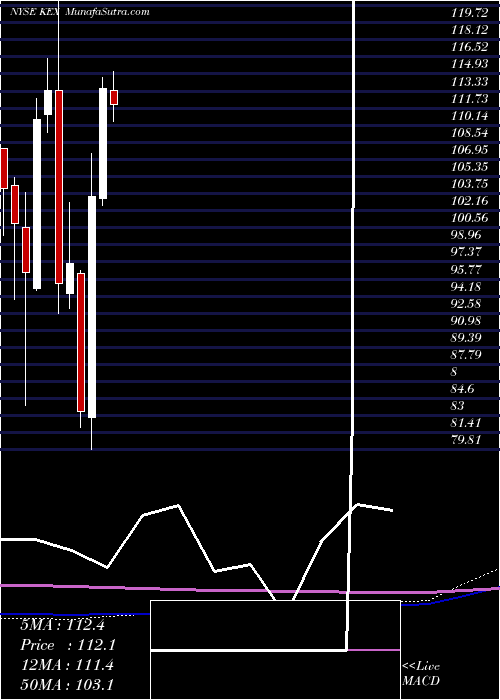Image resolution: width=500 pixels, height=700 pixels.
Task: Click the 98.96 price axis label
Action: pos(467,235)
